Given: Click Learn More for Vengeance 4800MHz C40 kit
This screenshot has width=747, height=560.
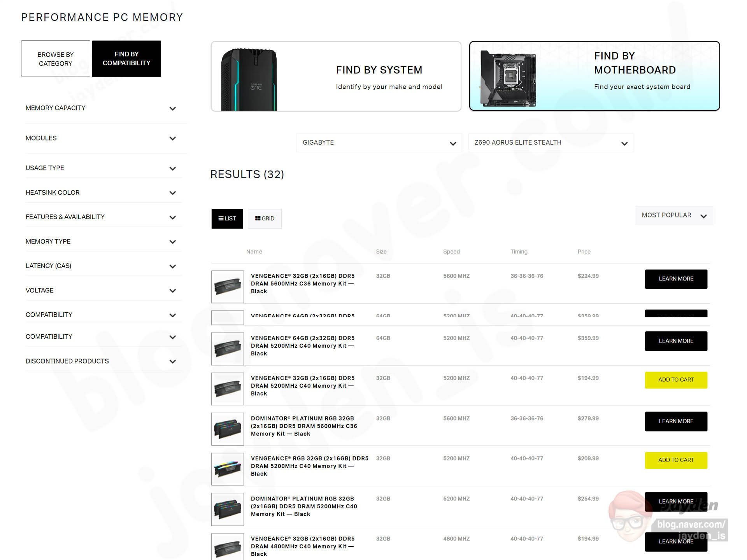Looking at the screenshot, I should coord(676,542).
